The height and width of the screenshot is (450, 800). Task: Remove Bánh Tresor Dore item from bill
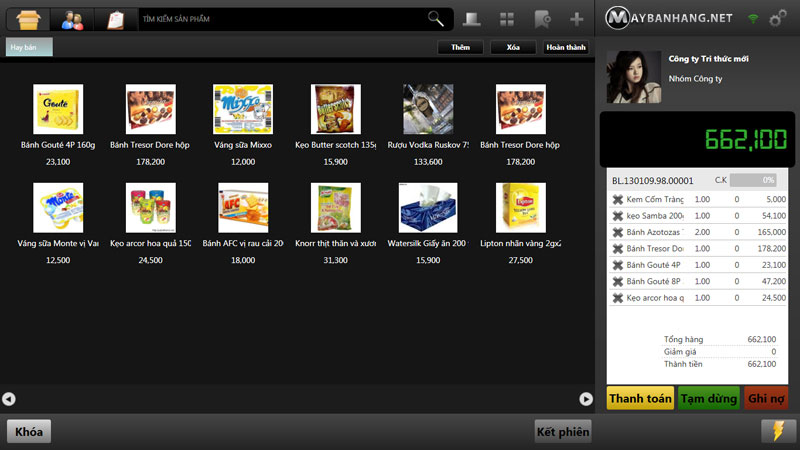[x=617, y=248]
